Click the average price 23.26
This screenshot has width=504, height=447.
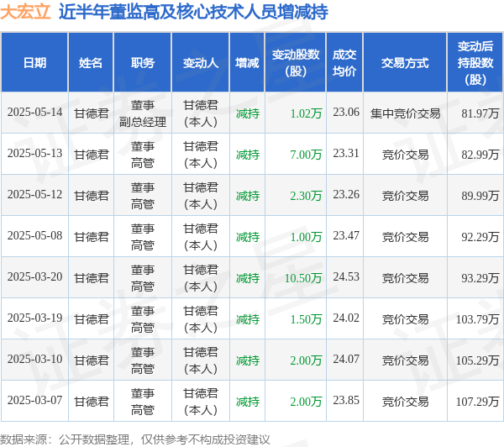point(346,195)
